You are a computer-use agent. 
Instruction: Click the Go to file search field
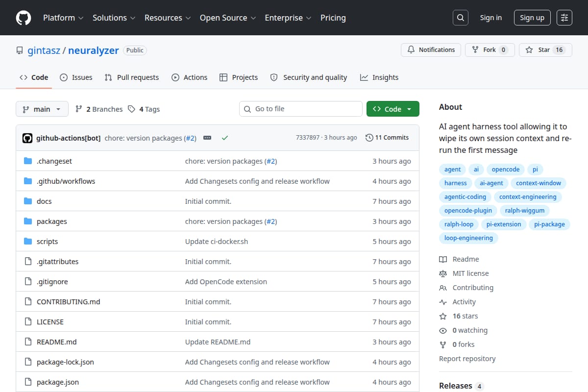(x=301, y=109)
